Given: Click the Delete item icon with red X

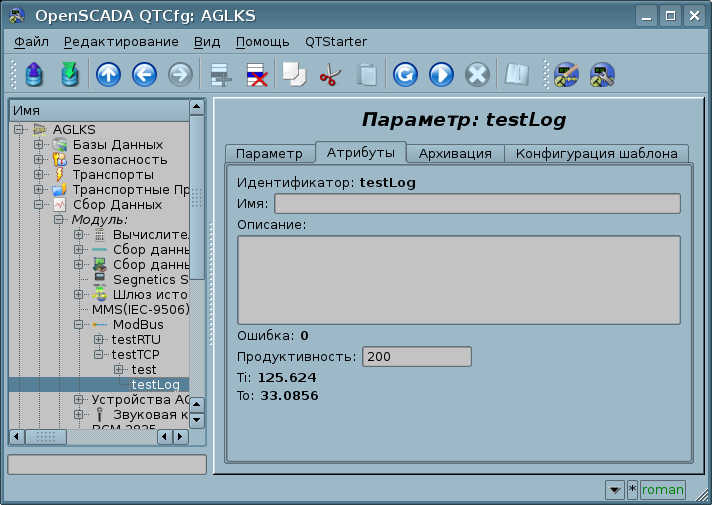Looking at the screenshot, I should tap(257, 75).
